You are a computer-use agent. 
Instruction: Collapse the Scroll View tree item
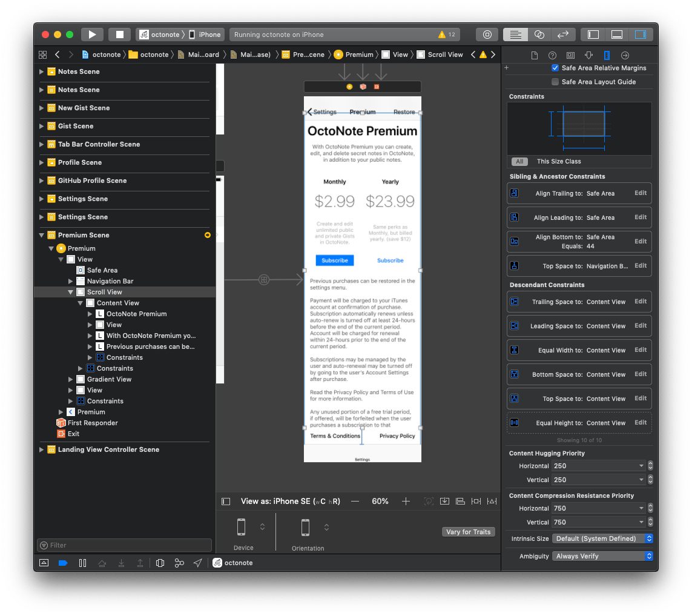(71, 293)
